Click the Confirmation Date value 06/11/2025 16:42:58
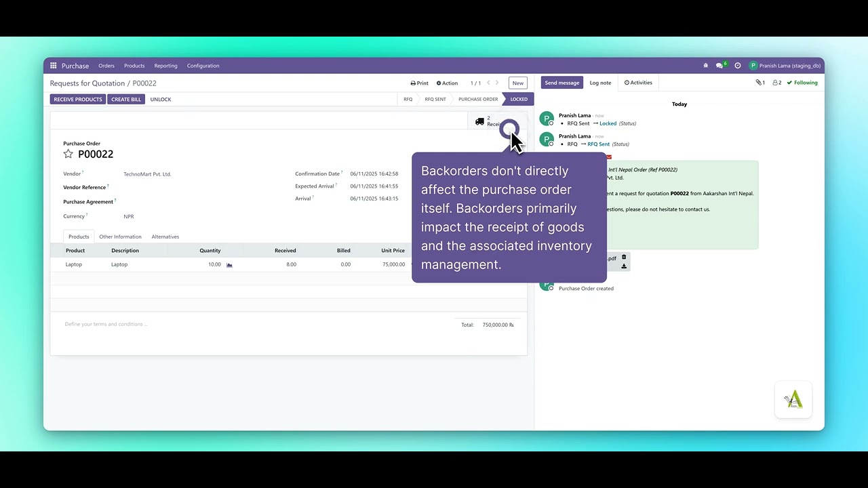868x488 pixels. point(374,174)
